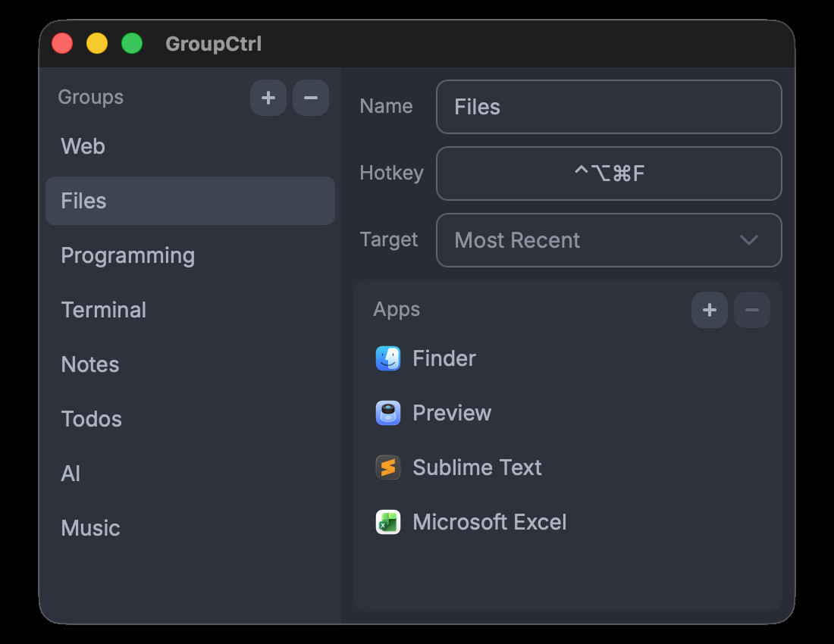Add a new group with plus button
The image size is (834, 644).
pos(268,98)
